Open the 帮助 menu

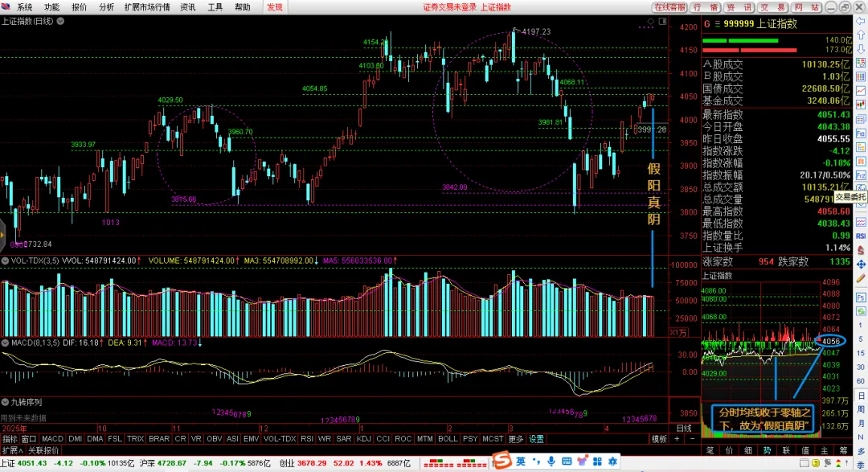tap(242, 7)
